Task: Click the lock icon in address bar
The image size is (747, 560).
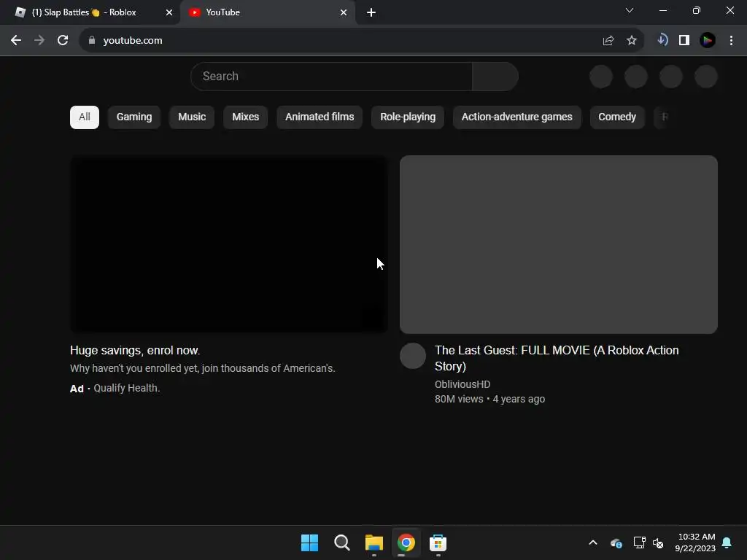Action: point(92,41)
